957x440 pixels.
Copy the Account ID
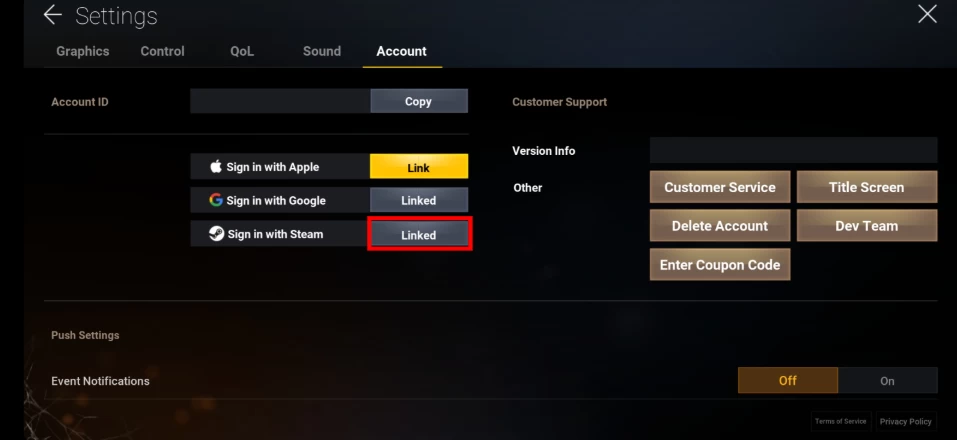point(419,101)
